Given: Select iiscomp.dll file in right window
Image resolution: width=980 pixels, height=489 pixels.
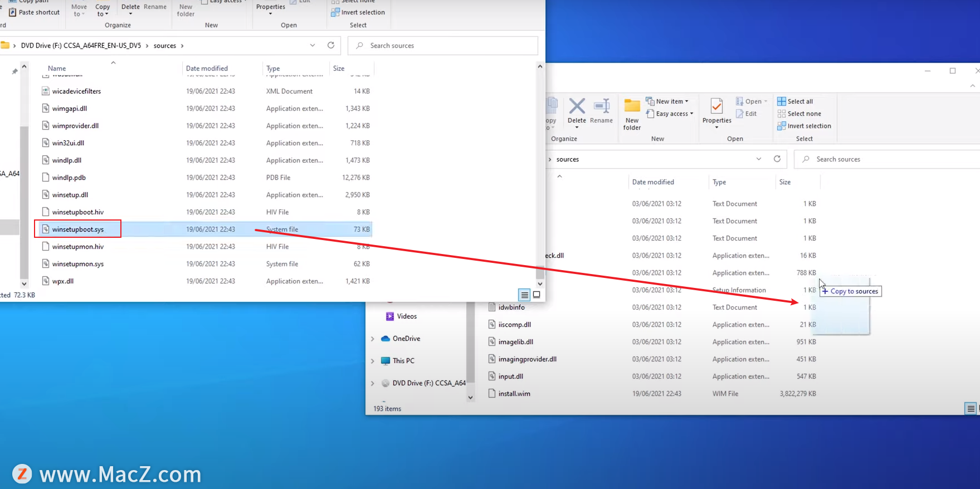Looking at the screenshot, I should tap(509, 325).
